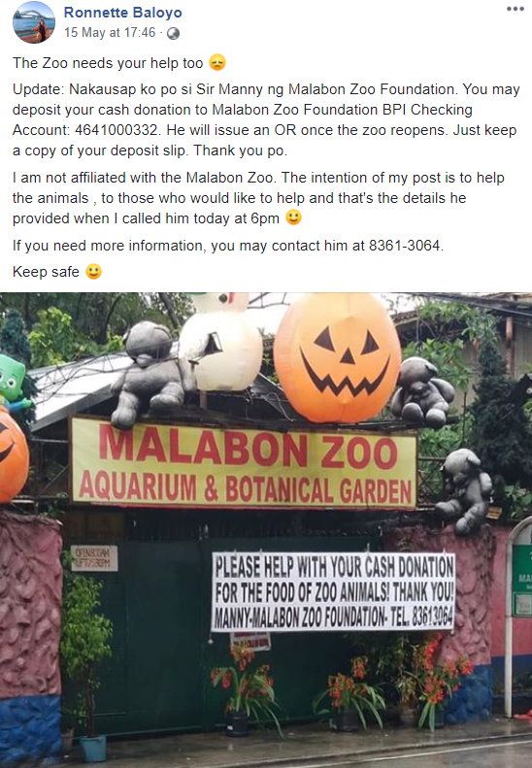Click the grey teddy bear left of ghost

(150, 372)
